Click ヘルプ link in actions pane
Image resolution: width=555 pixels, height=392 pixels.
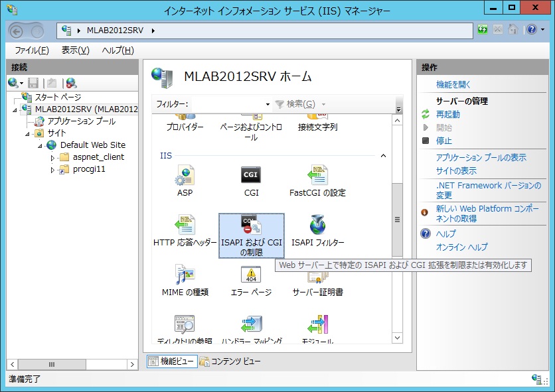[445, 234]
